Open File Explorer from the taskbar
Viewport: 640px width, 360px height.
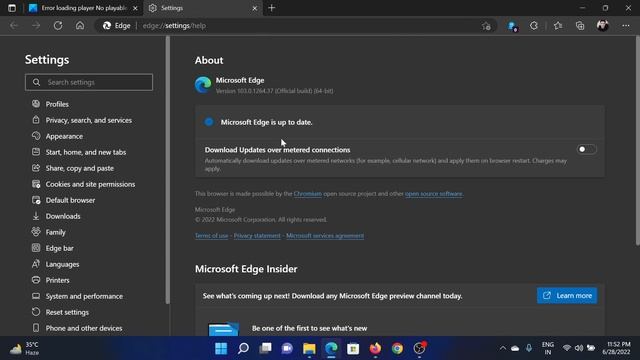[x=309, y=349]
